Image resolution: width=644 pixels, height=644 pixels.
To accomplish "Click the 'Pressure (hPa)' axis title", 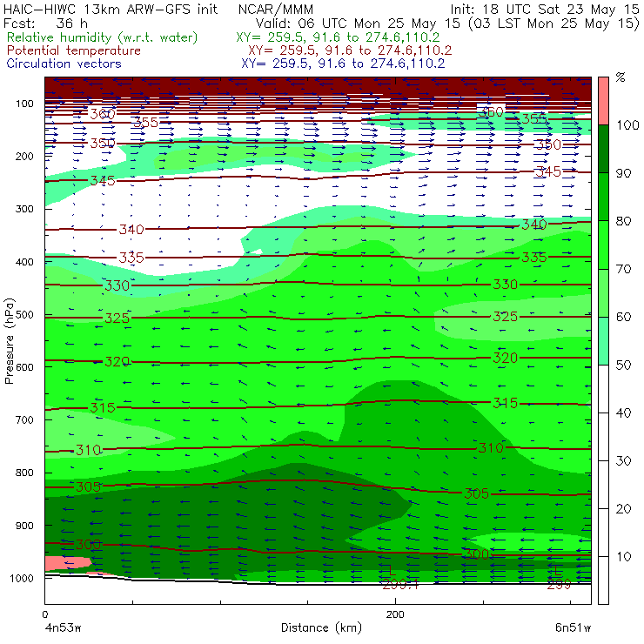I will pyautogui.click(x=10, y=341).
